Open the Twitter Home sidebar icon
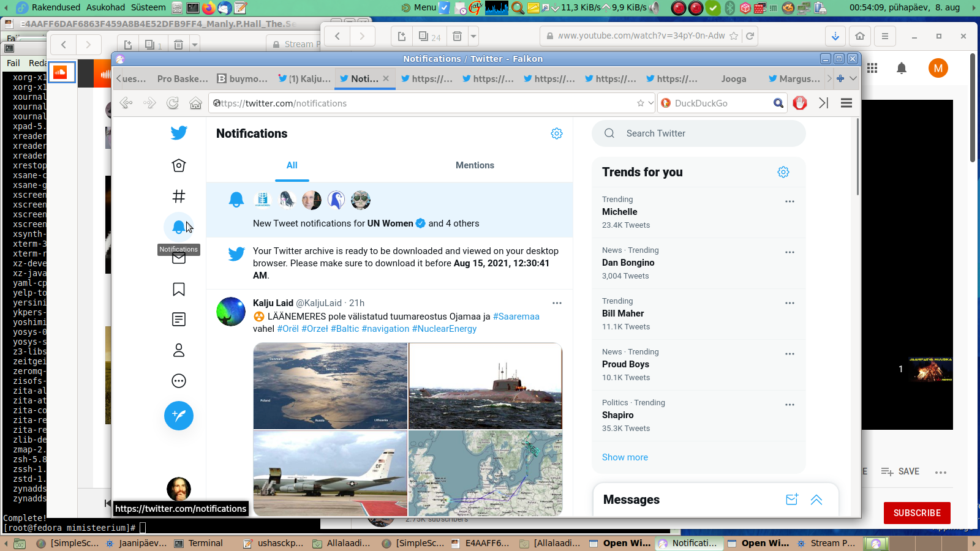The width and height of the screenshot is (980, 551). coord(179,165)
